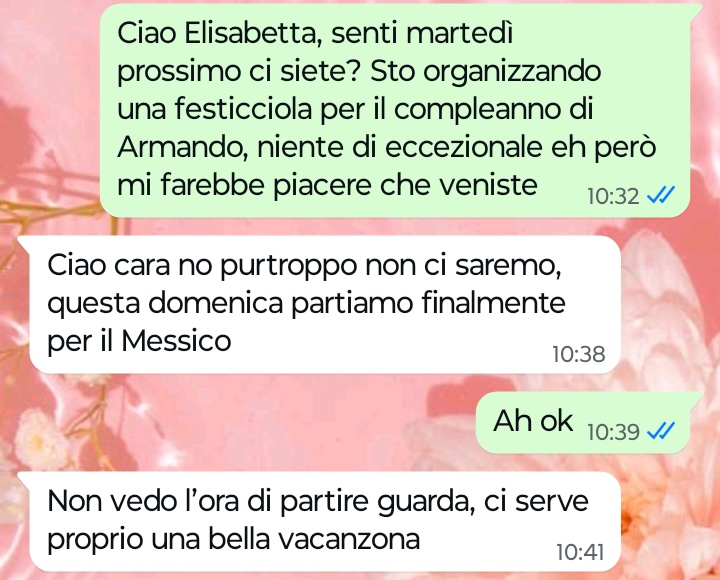Tap the blue read receipt beside 10:39

pyautogui.click(x=661, y=431)
